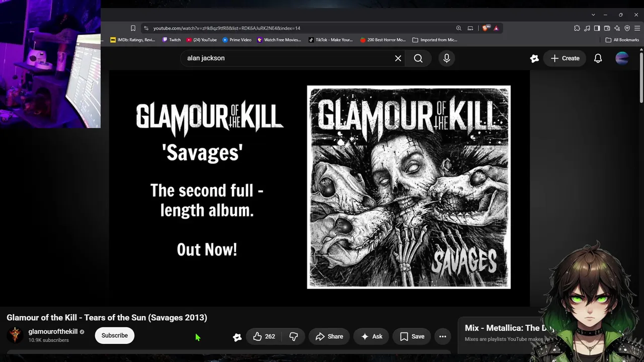Open Brave Rewards triangle icon
Screen dimensions: 644x362
click(x=496, y=28)
